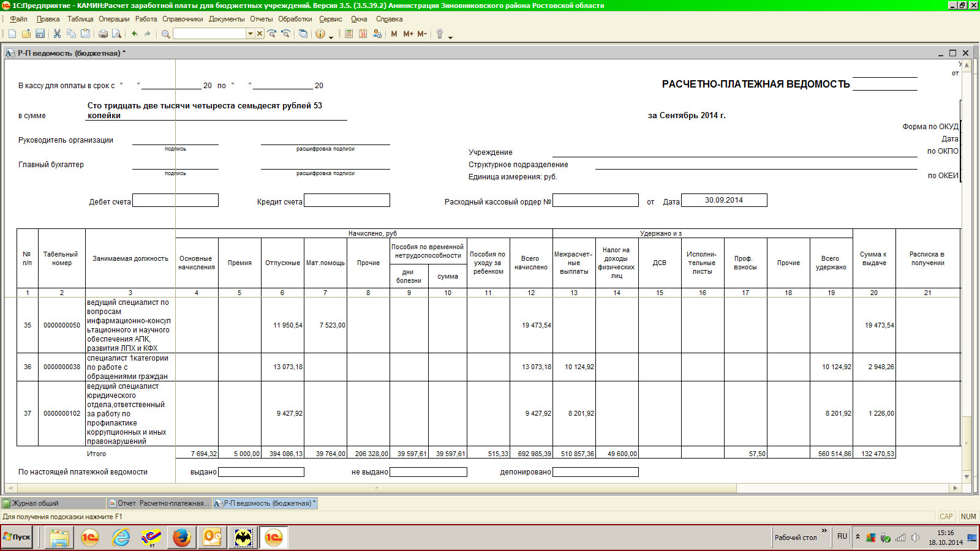This screenshot has width=980, height=551.
Task: Clear the search box with the X icon
Action: coord(260,34)
